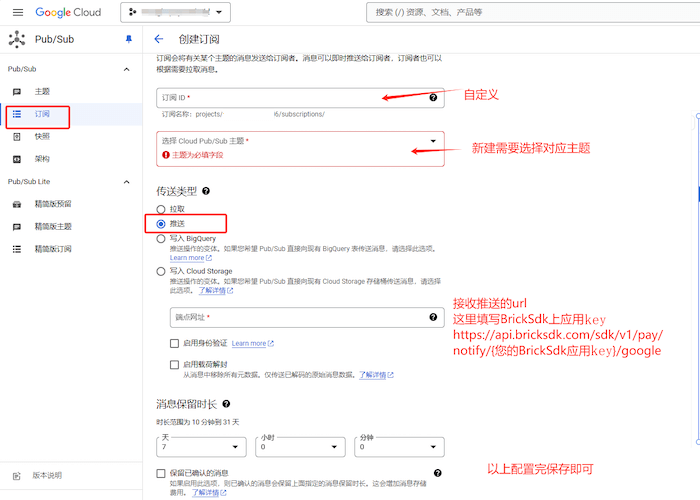Click the help icon for 保留已确认的消息
This screenshot has width=700, height=500.
[x=437, y=473]
